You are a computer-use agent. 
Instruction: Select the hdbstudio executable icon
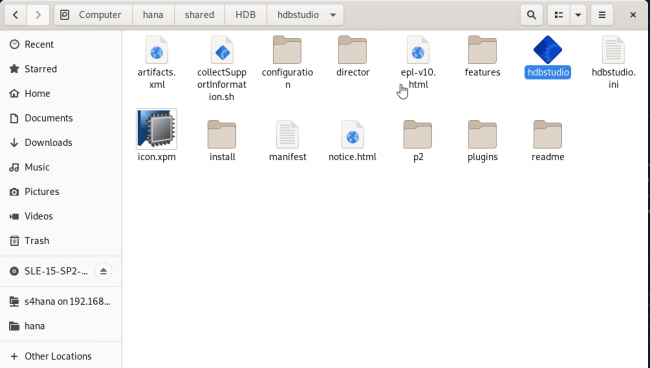548,50
